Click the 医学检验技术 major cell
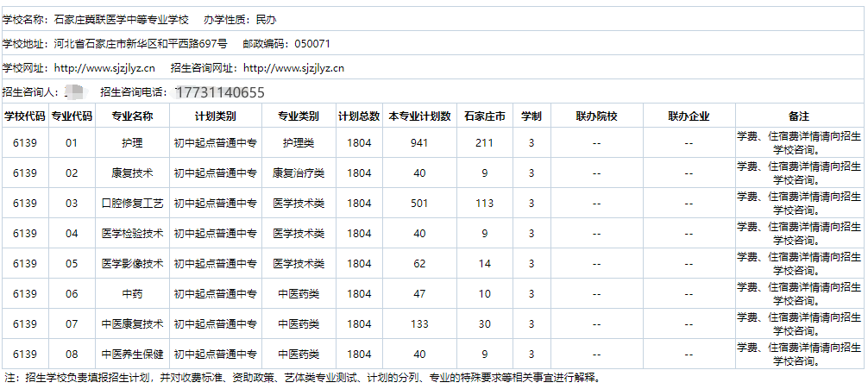 tap(132, 234)
